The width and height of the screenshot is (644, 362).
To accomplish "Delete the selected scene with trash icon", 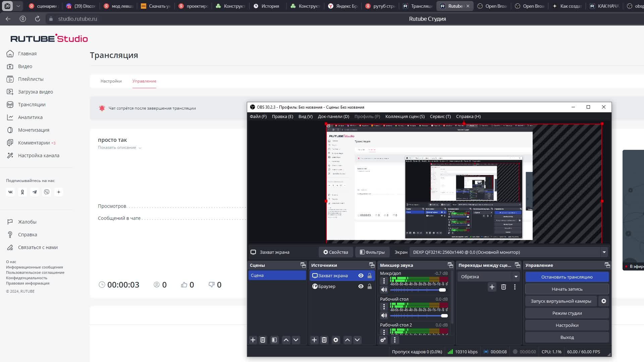I will tap(263, 340).
